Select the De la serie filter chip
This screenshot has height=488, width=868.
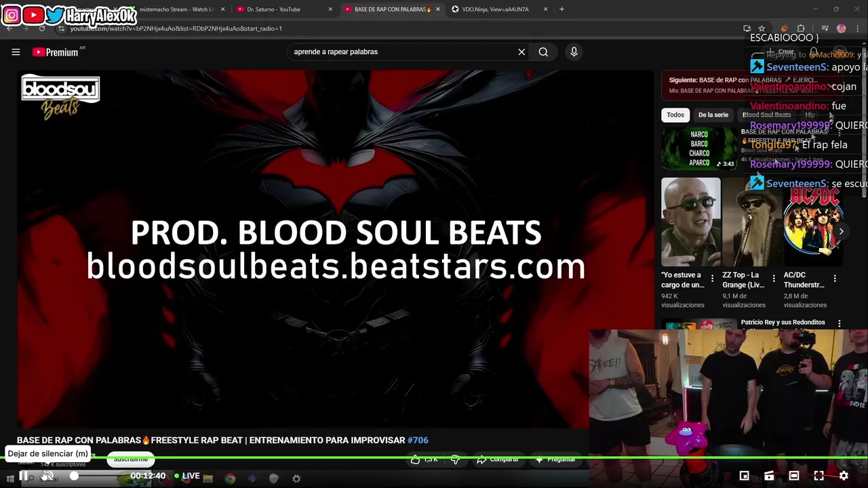713,115
